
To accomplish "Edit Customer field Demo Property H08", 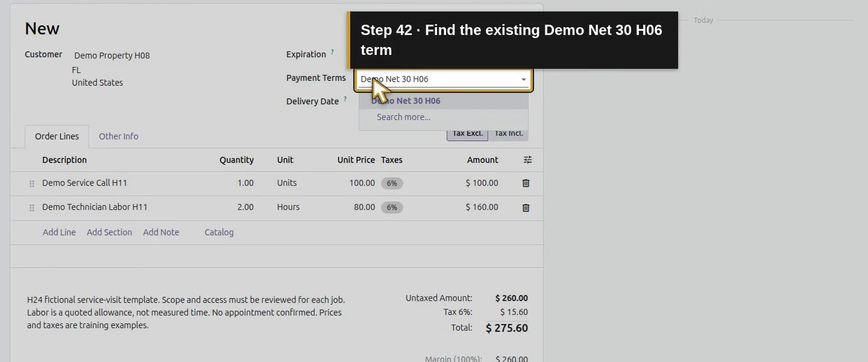I will click(x=112, y=56).
